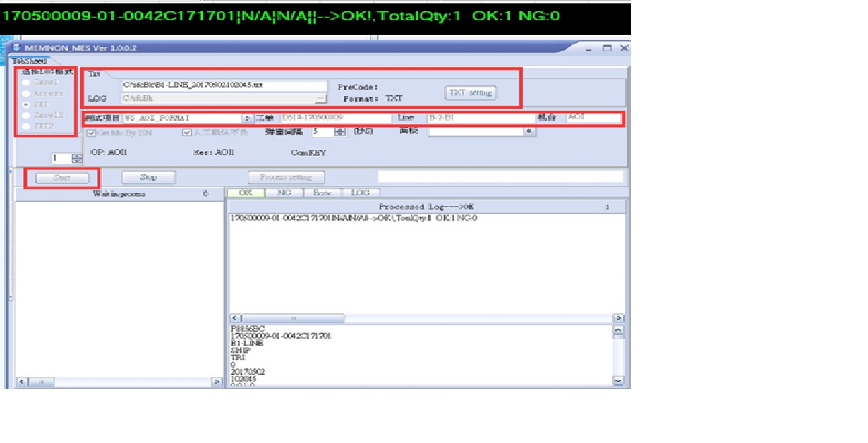868x443 pixels.
Task: Select the Excel2 log format radio button
Action: click(25, 114)
